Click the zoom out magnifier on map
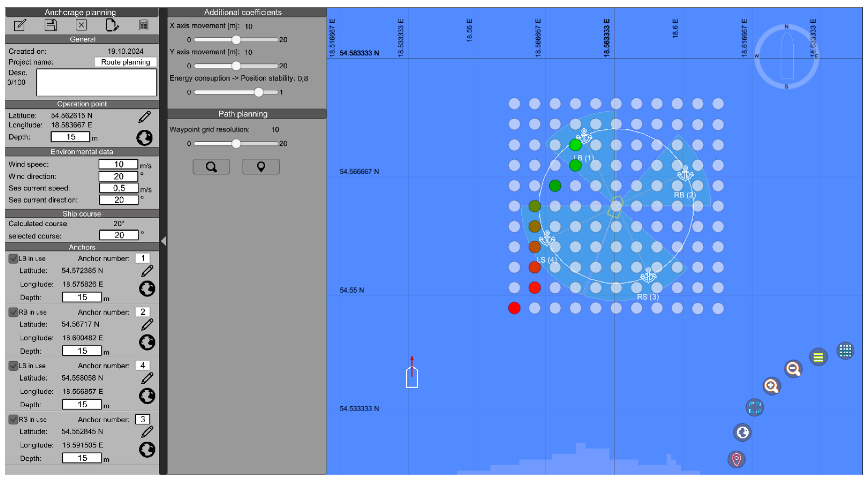Image resolution: width=868 pixels, height=481 pixels. point(793,369)
